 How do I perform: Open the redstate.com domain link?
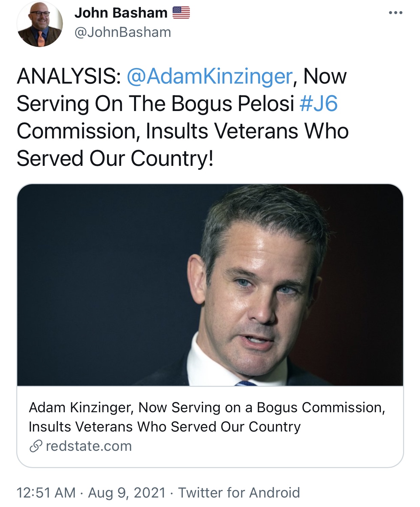tap(89, 446)
